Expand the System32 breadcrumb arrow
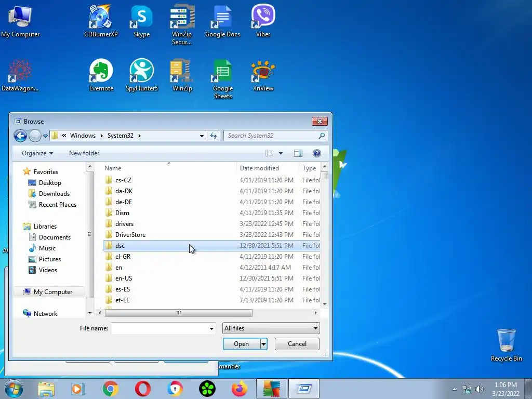This screenshot has height=399, width=532. (139, 136)
